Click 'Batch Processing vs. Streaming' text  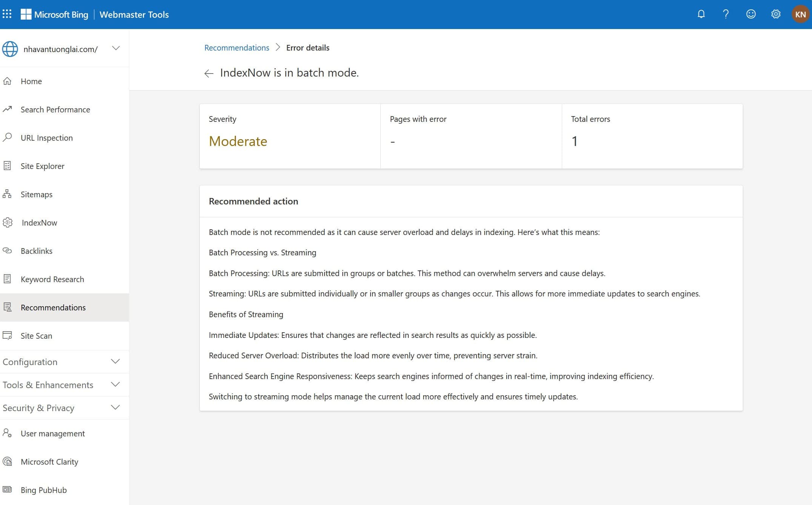[262, 252]
